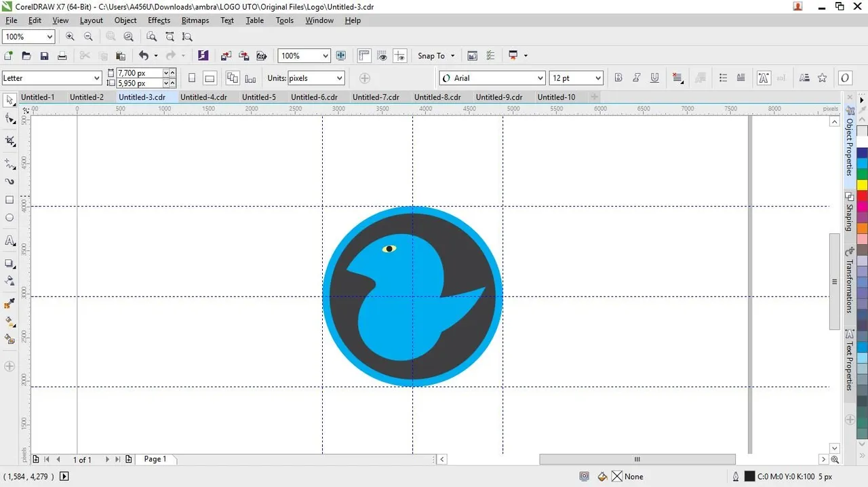Viewport: 868px width, 487px height.
Task: Click the Page 1 tab
Action: point(155,459)
